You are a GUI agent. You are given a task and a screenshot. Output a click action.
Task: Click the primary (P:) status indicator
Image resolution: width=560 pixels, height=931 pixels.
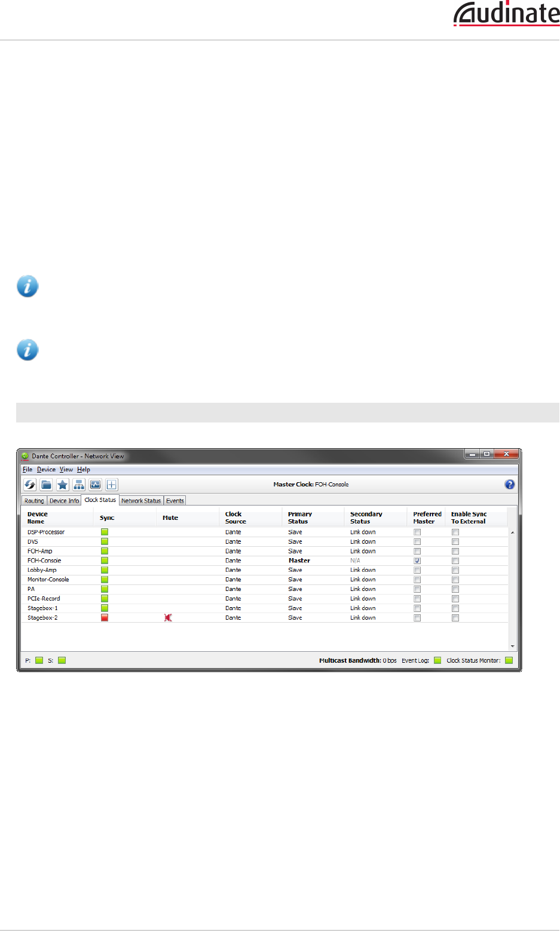coord(39,660)
